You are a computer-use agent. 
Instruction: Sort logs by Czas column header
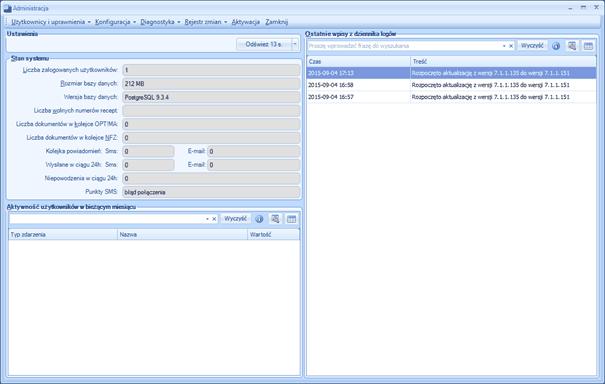tap(358, 61)
